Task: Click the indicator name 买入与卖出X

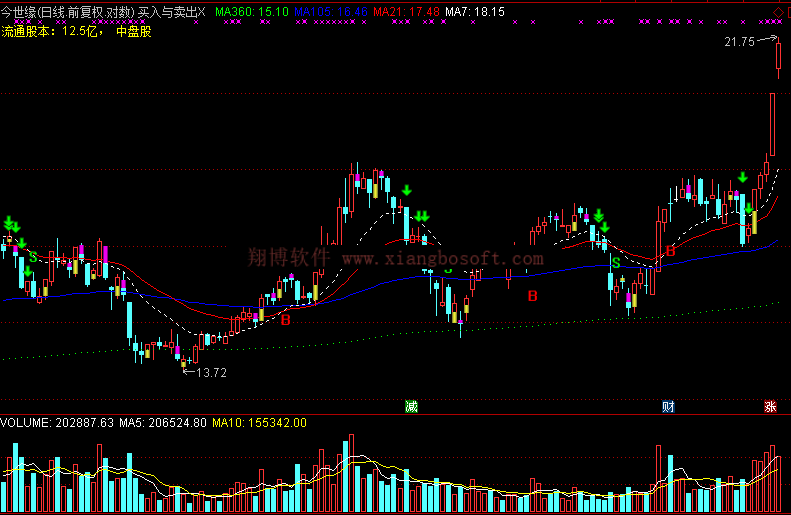Action: click(172, 12)
